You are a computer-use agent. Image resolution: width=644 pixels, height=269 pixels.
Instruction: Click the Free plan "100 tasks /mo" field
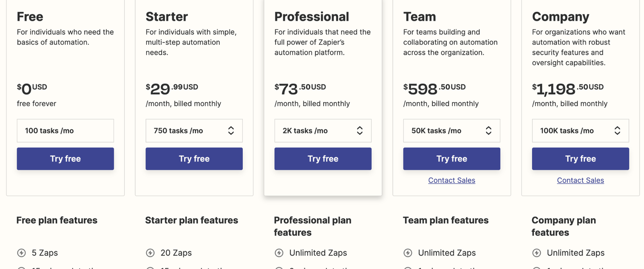click(x=65, y=130)
